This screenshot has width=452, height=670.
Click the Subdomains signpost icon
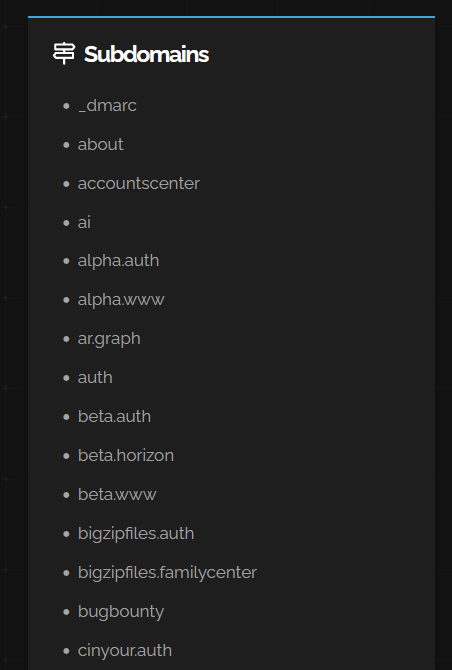pos(64,54)
